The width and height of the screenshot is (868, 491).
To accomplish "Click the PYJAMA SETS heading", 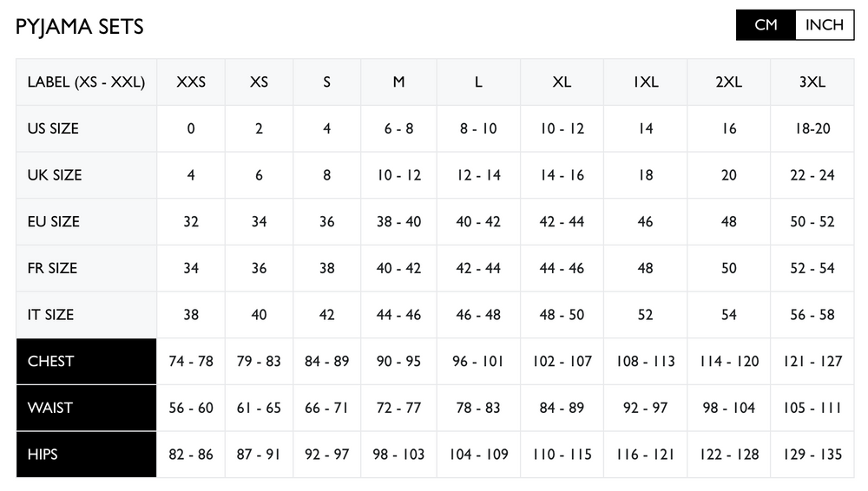I will click(x=80, y=27).
